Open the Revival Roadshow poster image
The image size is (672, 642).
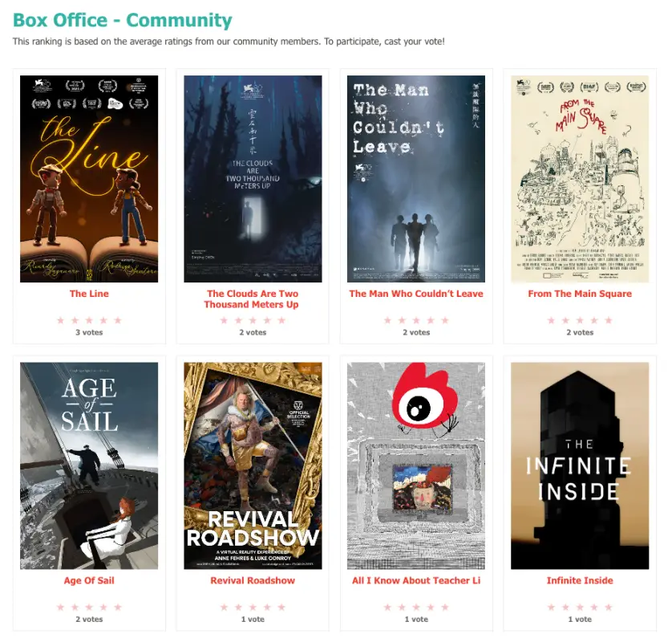coord(253,465)
